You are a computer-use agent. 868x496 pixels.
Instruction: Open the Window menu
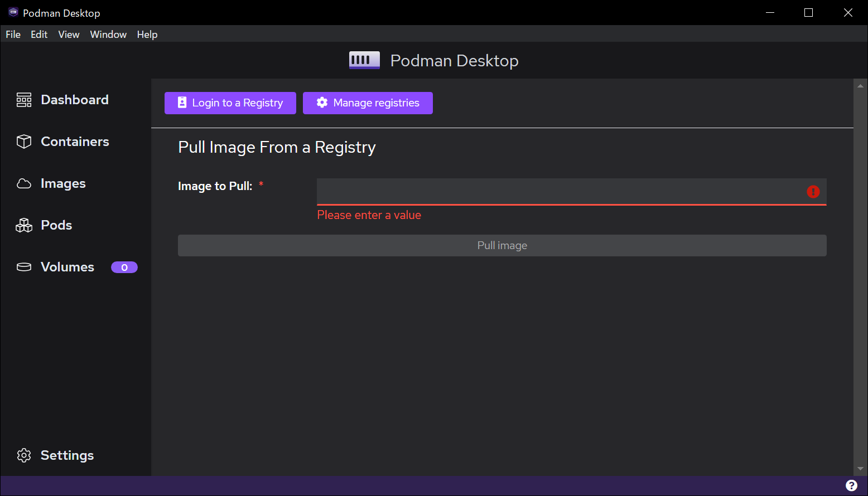click(108, 35)
